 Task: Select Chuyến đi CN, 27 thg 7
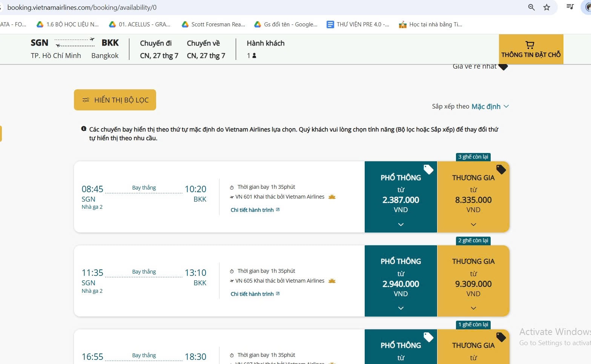coord(159,49)
